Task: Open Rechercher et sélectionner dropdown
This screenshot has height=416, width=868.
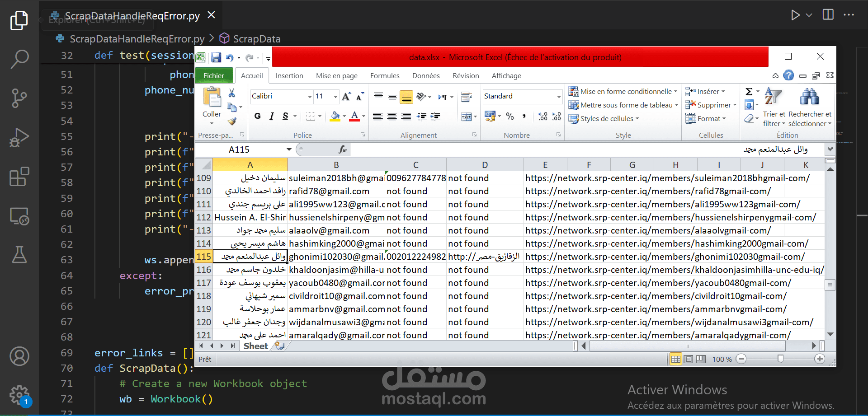Action: (810, 107)
